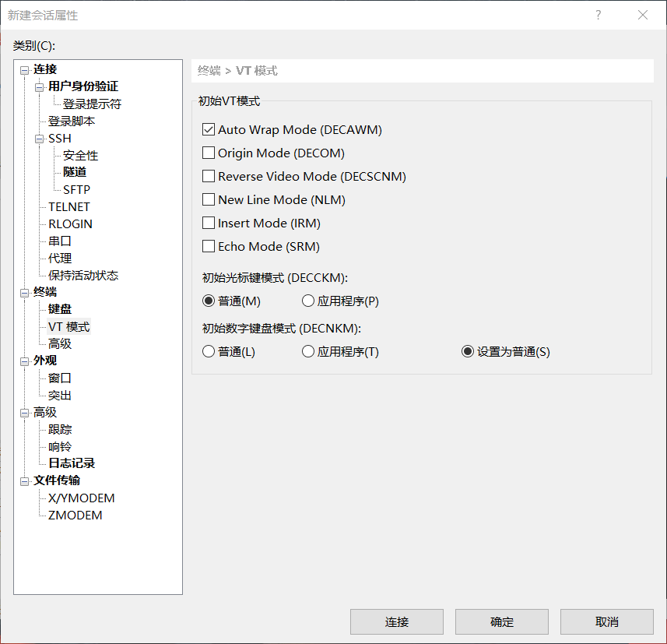Select 响铃 in the tree

coord(60,446)
